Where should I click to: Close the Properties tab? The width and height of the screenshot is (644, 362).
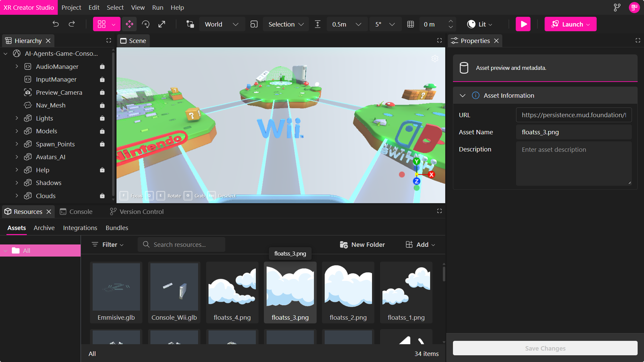(496, 41)
